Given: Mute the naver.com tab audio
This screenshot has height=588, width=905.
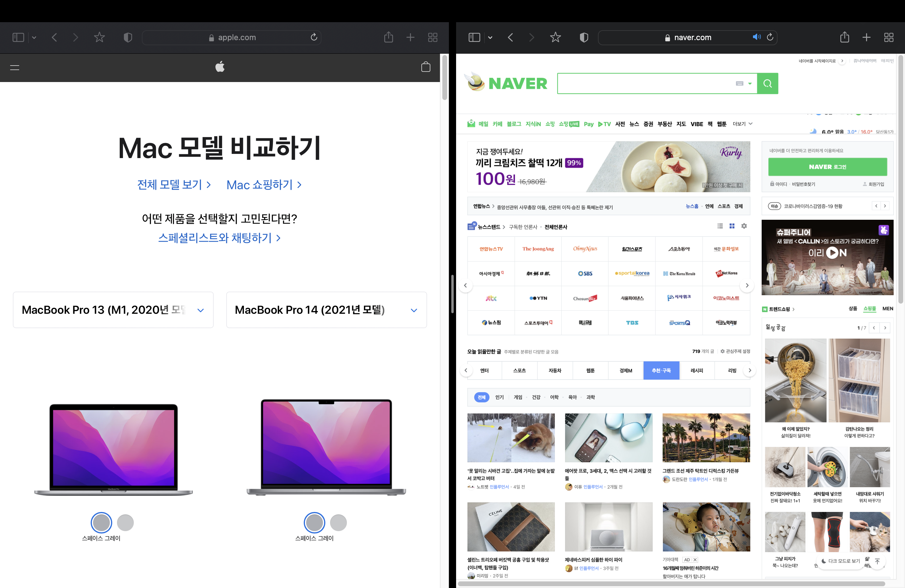Looking at the screenshot, I should [x=756, y=37].
